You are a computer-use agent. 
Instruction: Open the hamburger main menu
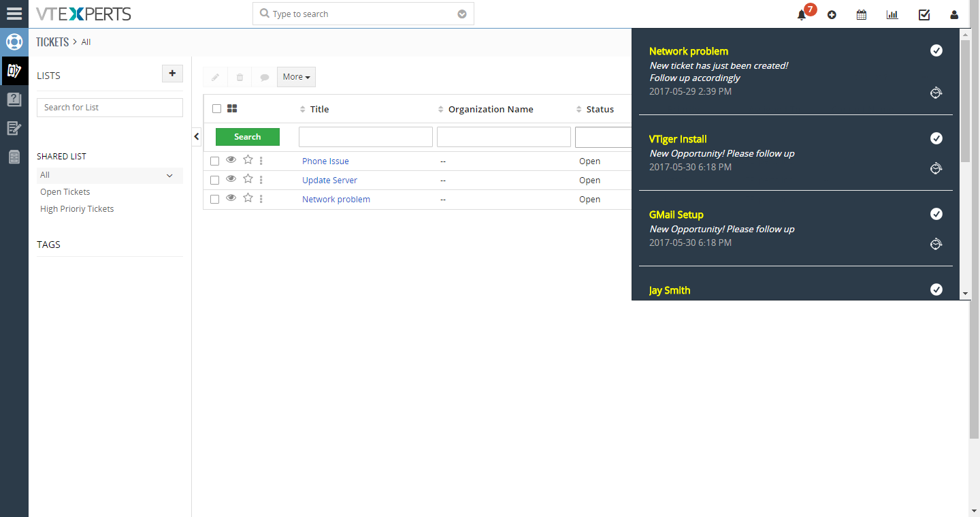coord(14,14)
